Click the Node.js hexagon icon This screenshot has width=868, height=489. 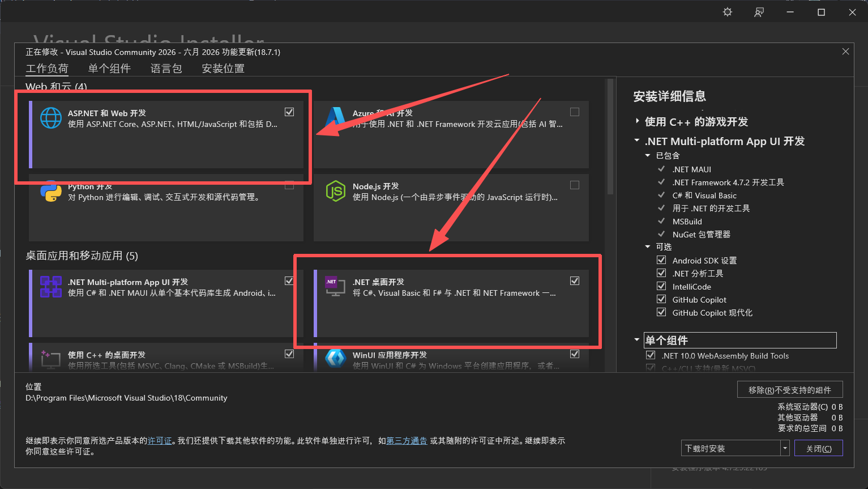(x=335, y=191)
